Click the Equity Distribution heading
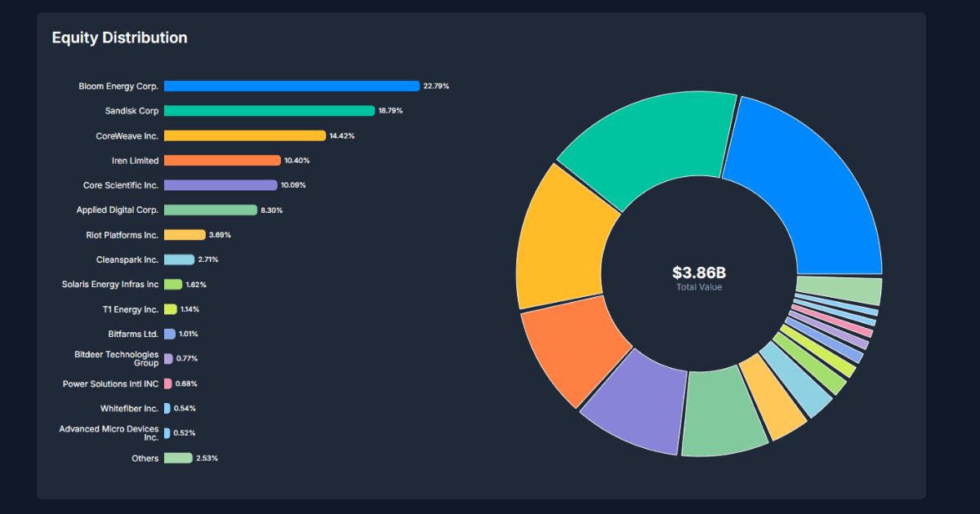Viewport: 980px width, 514px height. point(119,38)
